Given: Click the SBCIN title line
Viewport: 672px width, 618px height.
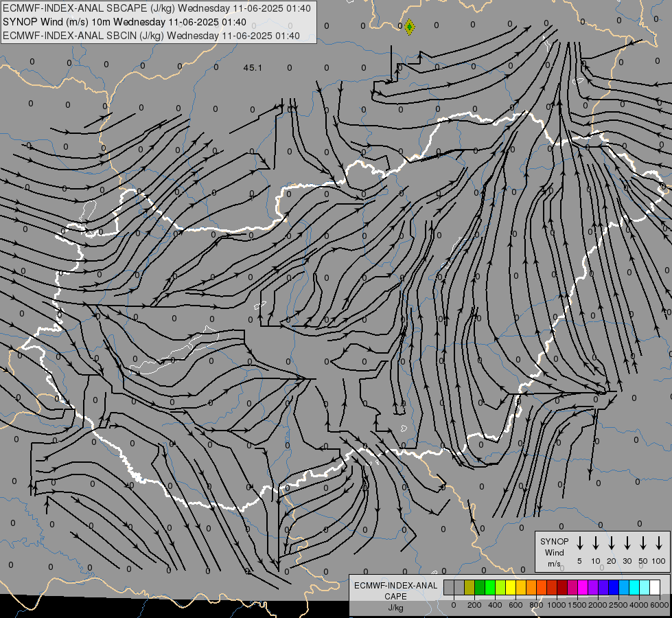Looking at the screenshot, I should [151, 36].
